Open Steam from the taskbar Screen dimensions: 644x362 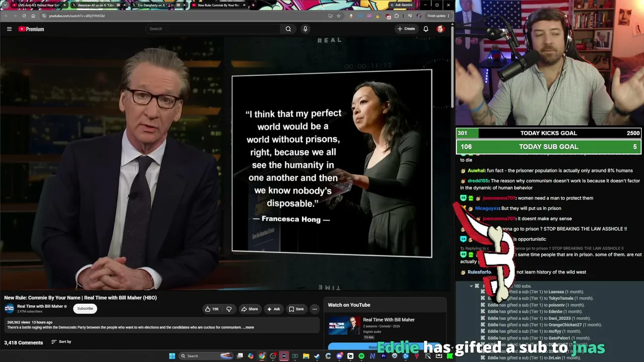point(317,356)
